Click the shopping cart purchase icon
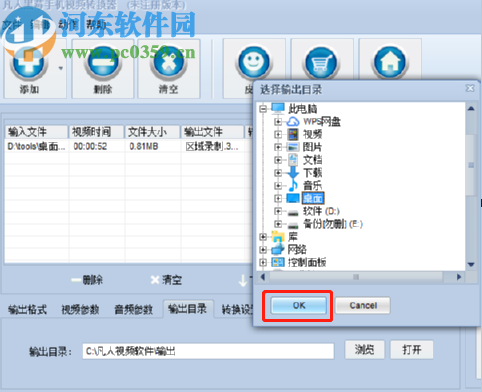482x392 pixels. click(322, 63)
